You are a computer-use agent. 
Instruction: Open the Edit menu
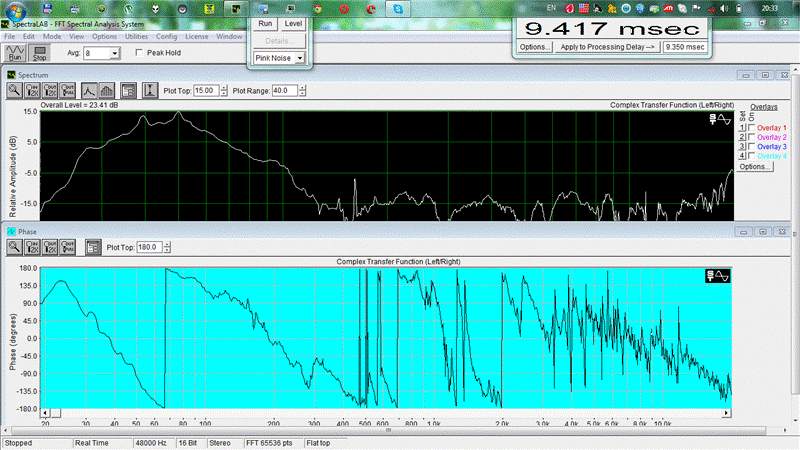pyautogui.click(x=29, y=37)
